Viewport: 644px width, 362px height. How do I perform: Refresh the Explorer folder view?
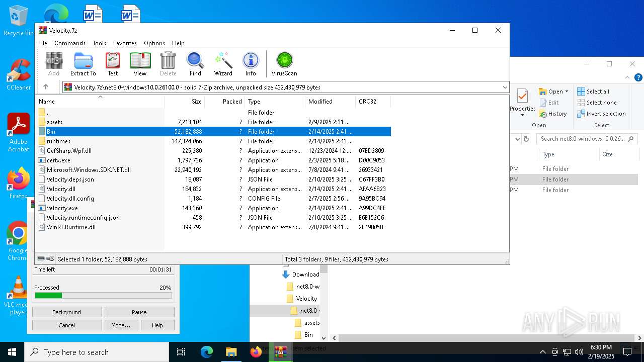click(526, 139)
